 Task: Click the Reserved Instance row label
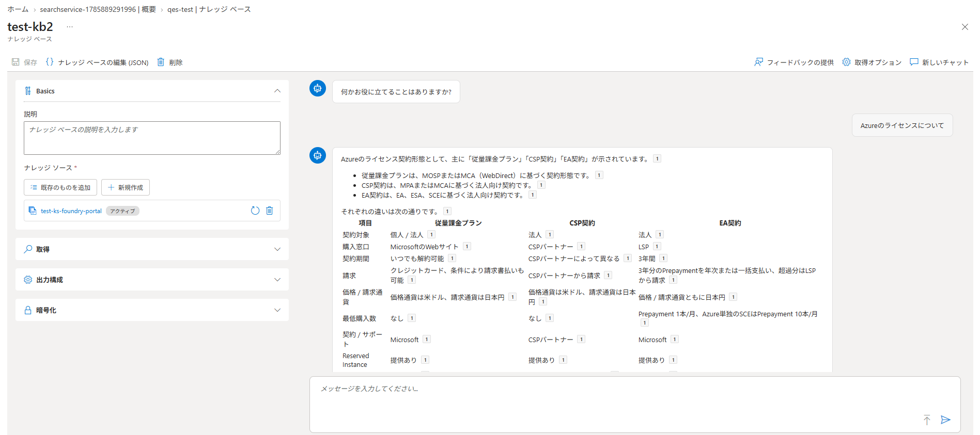point(356,360)
